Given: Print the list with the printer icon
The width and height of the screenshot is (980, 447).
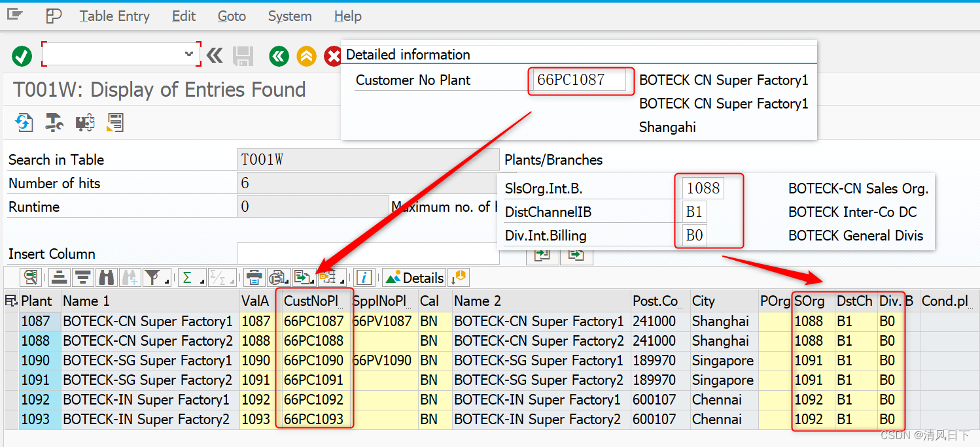Looking at the screenshot, I should [254, 278].
